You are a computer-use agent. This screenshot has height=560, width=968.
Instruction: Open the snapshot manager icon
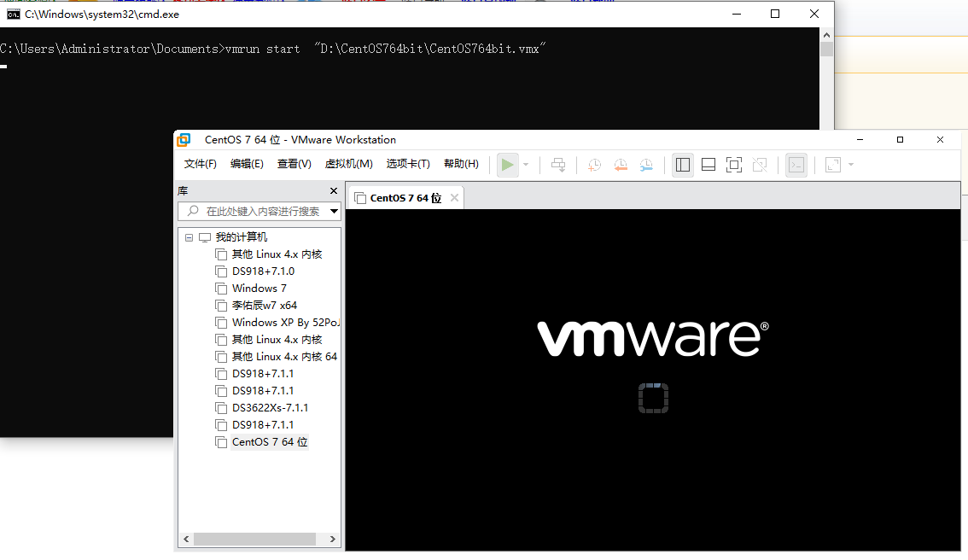646,165
